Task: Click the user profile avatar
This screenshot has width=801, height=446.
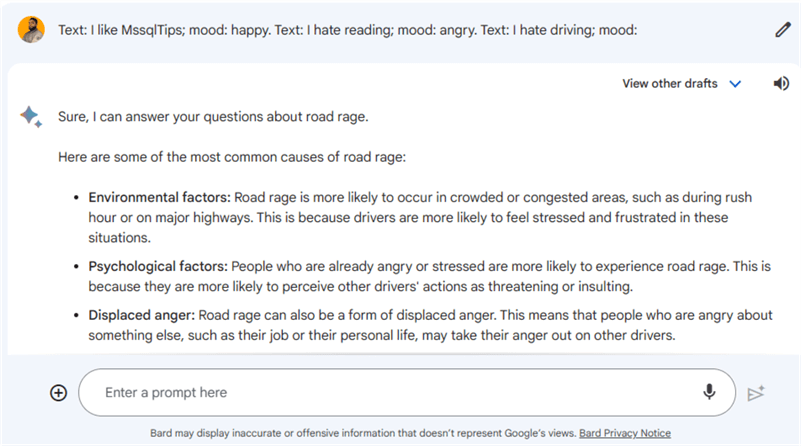Action: (31, 30)
